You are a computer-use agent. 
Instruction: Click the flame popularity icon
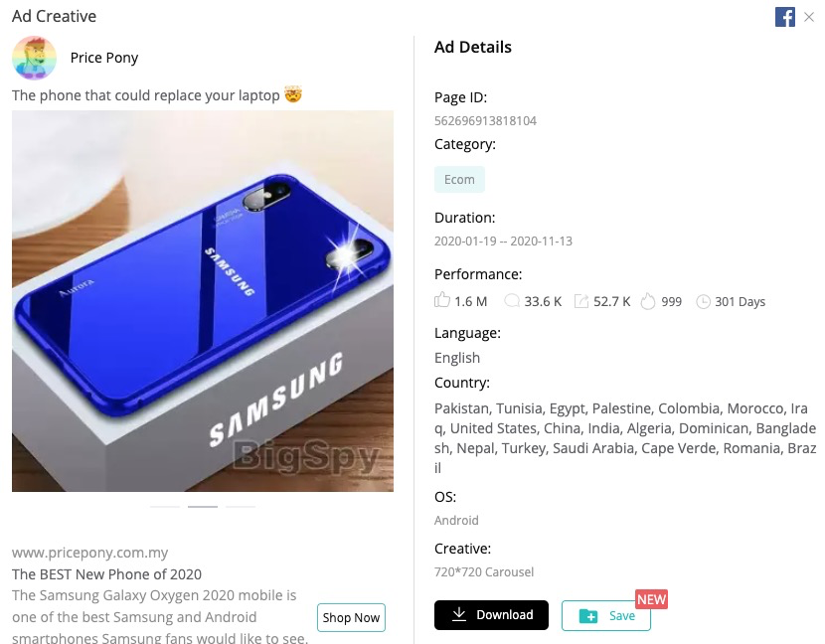648,301
